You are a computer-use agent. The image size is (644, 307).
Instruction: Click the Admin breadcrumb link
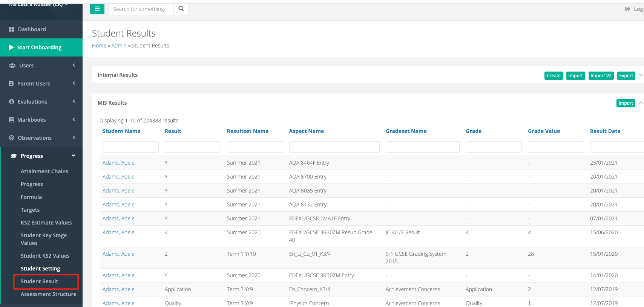click(x=119, y=46)
